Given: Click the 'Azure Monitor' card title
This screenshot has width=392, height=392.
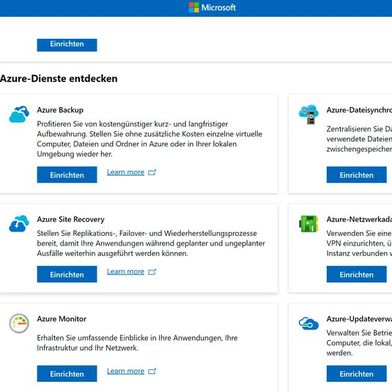Looking at the screenshot, I should point(62,319).
